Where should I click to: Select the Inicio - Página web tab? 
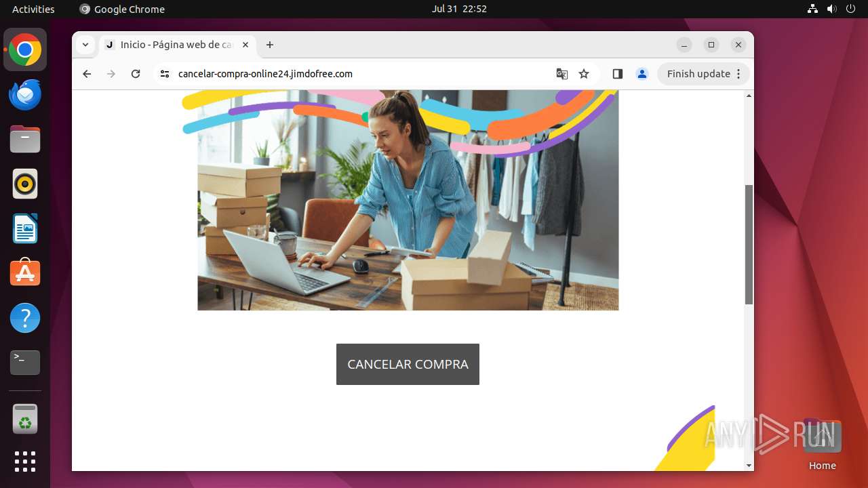(x=178, y=45)
